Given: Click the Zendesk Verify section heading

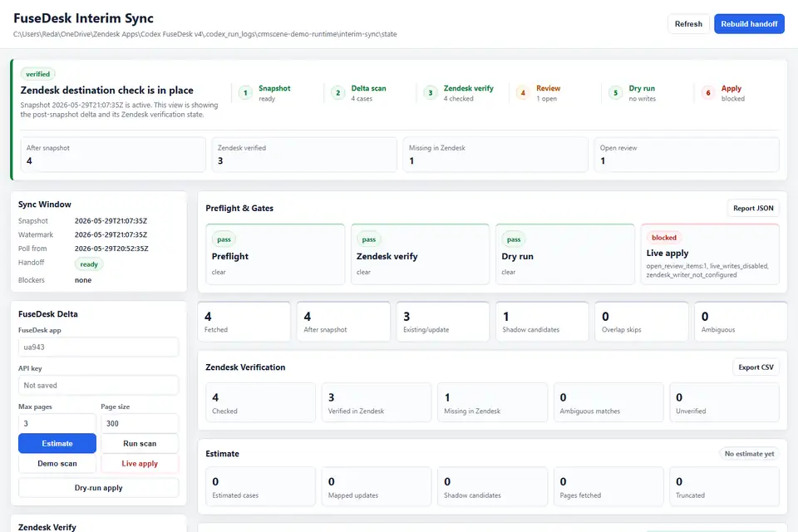Looking at the screenshot, I should [47, 527].
